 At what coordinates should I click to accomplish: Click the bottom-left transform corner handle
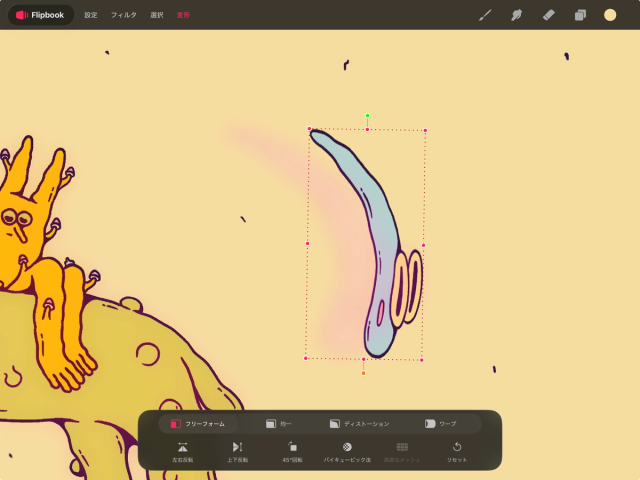(x=305, y=358)
